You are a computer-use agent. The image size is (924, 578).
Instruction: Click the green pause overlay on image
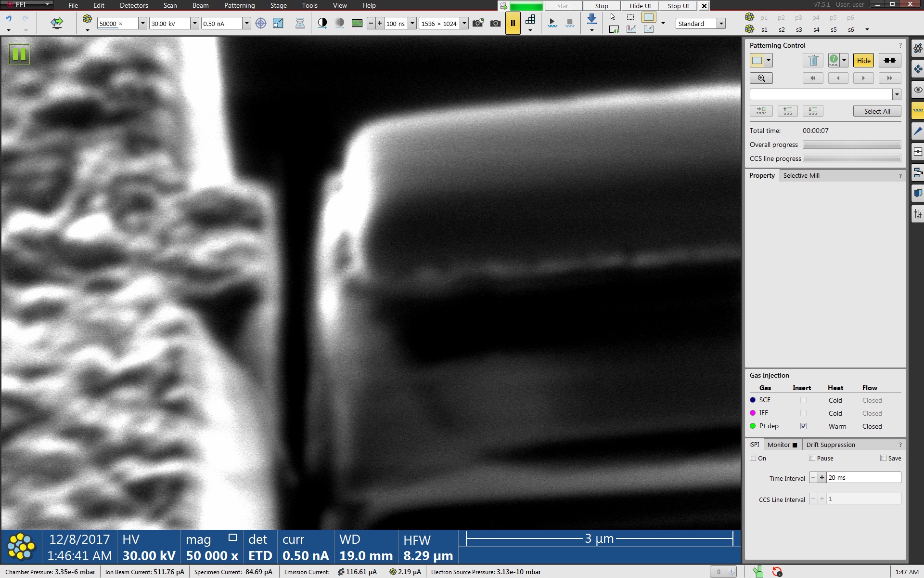(19, 54)
